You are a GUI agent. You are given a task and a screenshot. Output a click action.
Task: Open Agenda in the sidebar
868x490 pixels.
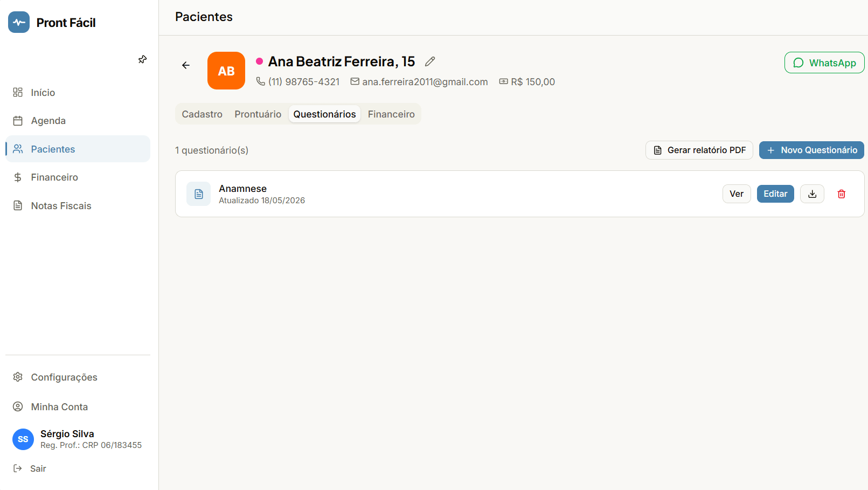pyautogui.click(x=78, y=121)
